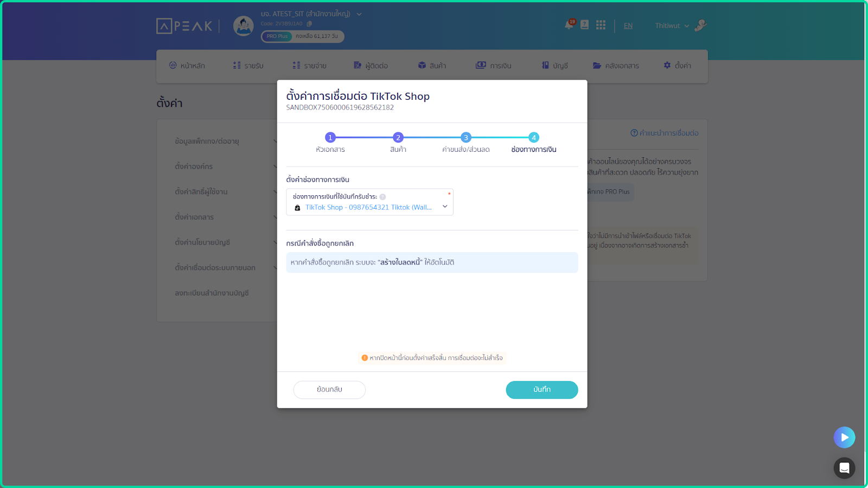Open the การเงิน finance menu
This screenshot has height=488, width=868.
click(494, 66)
